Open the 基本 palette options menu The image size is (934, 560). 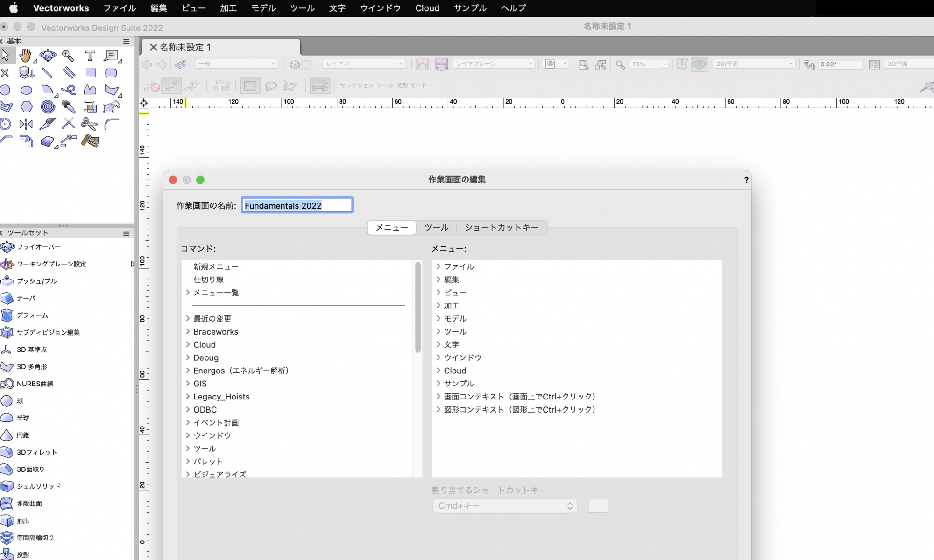[x=126, y=42]
